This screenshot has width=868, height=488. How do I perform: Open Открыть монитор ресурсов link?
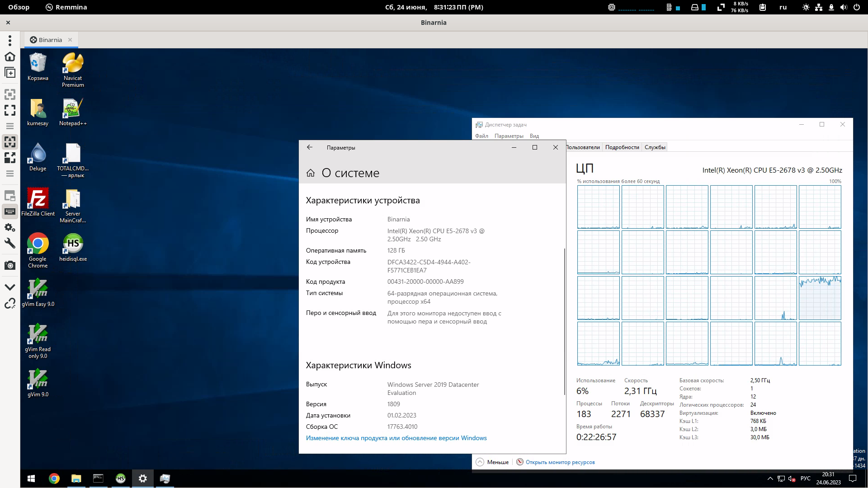tap(556, 462)
